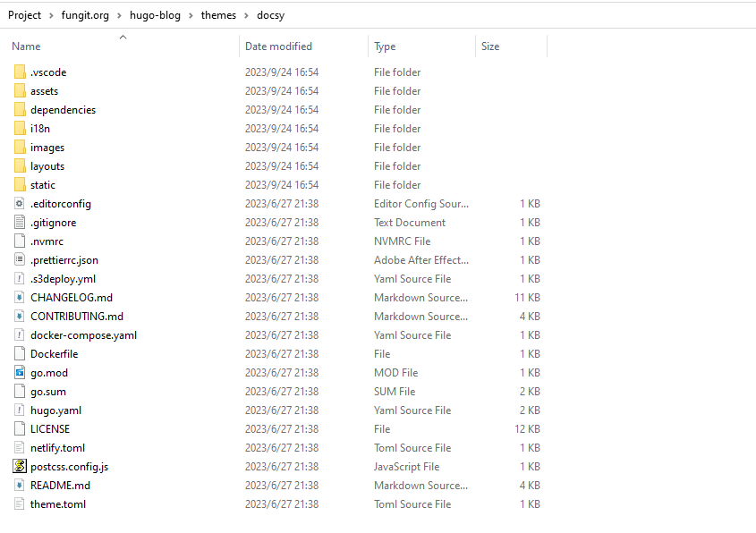This screenshot has height=533, width=756.
Task: Click the docker-compose.yaml file icon
Action: coord(20,335)
